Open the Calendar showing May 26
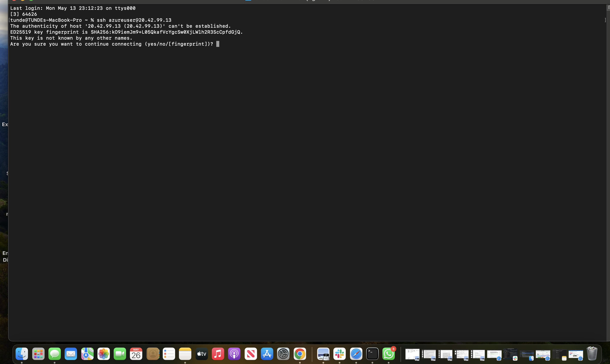The image size is (610, 364). [x=136, y=354]
